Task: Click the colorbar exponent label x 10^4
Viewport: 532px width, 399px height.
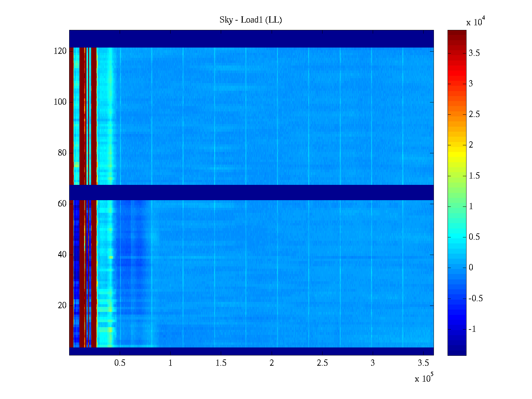Action: click(x=475, y=22)
